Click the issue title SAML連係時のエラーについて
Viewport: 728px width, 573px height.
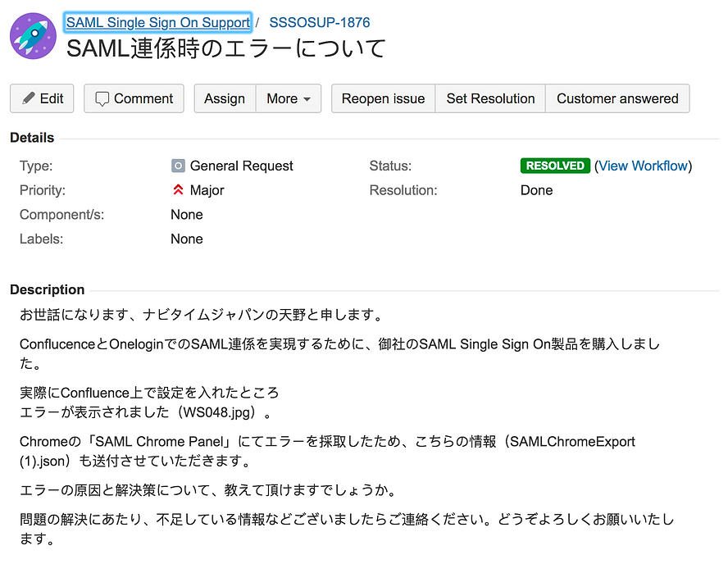click(226, 48)
